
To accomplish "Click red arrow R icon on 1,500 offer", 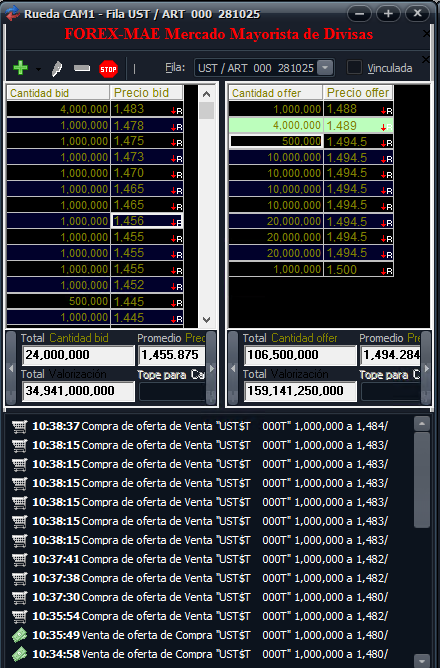I will point(387,271).
